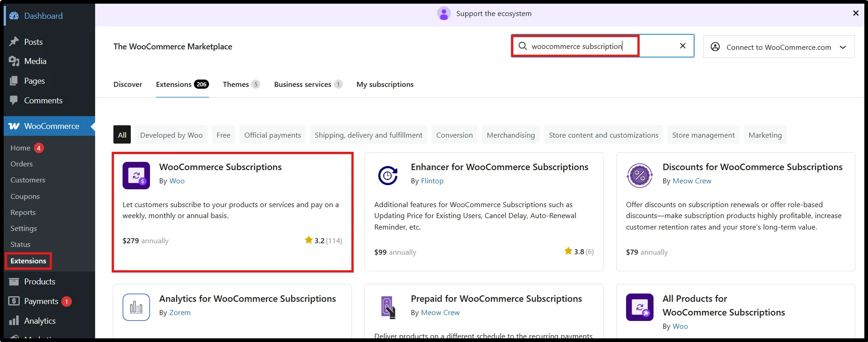Screen dimensions: 868x342
Task: Click the search magnifier icon
Action: click(523, 46)
